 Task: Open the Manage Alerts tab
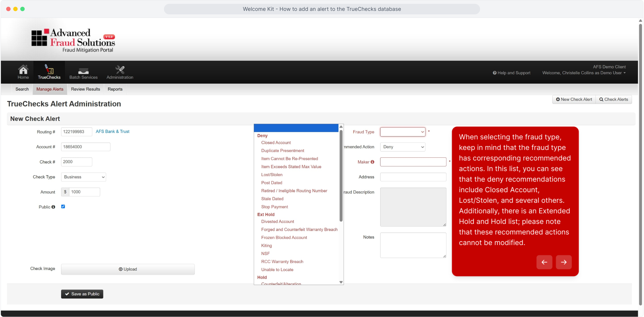click(50, 89)
